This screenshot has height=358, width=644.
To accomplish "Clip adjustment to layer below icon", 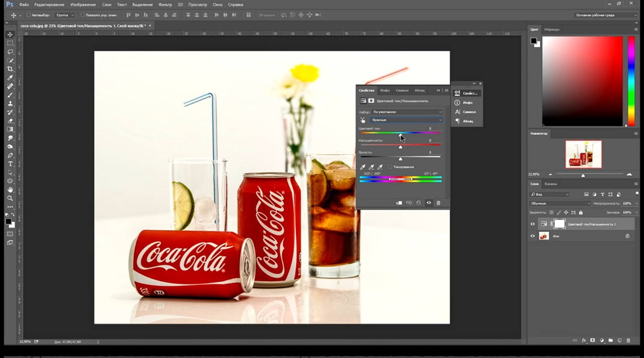I will tap(399, 202).
